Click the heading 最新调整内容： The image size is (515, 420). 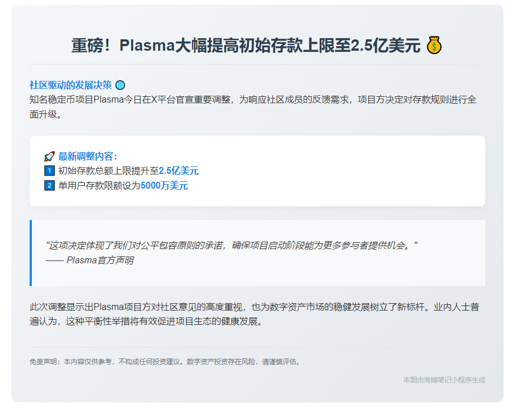click(88, 157)
